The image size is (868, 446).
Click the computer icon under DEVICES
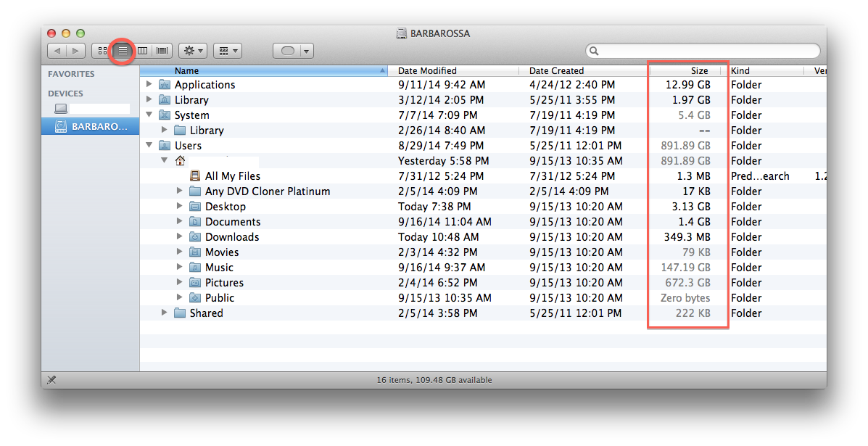(x=61, y=109)
